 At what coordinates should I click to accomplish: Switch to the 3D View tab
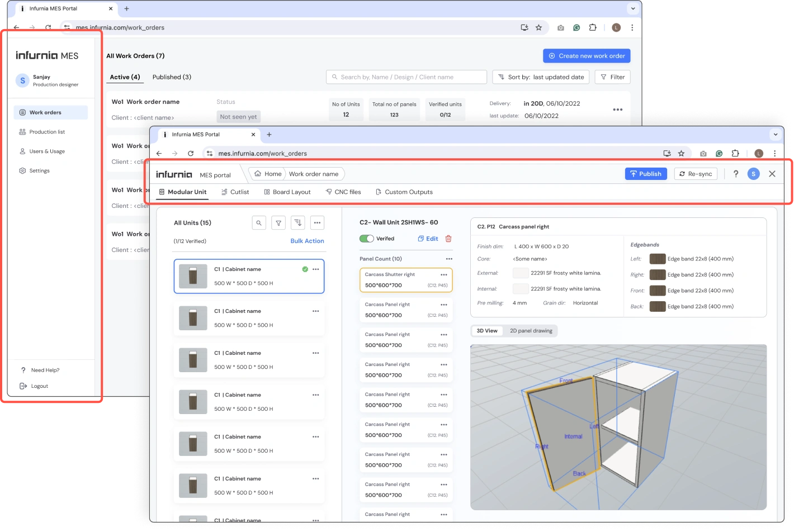tap(487, 331)
